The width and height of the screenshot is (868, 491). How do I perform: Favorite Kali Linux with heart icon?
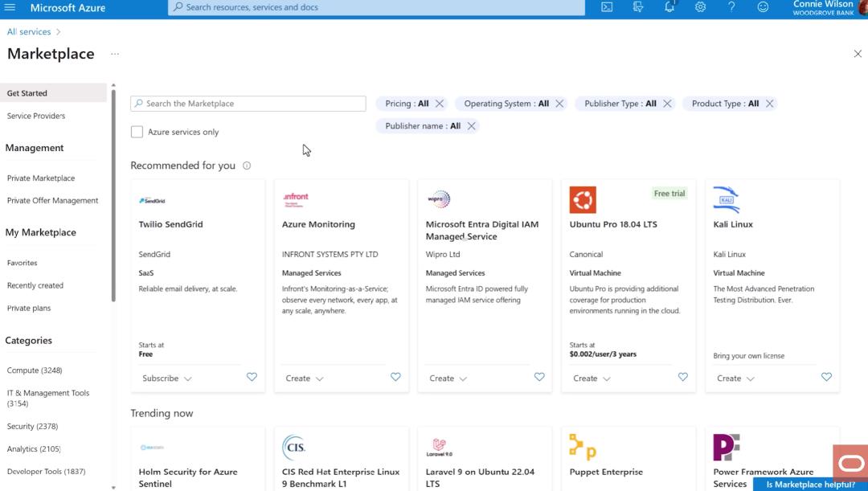pos(826,377)
